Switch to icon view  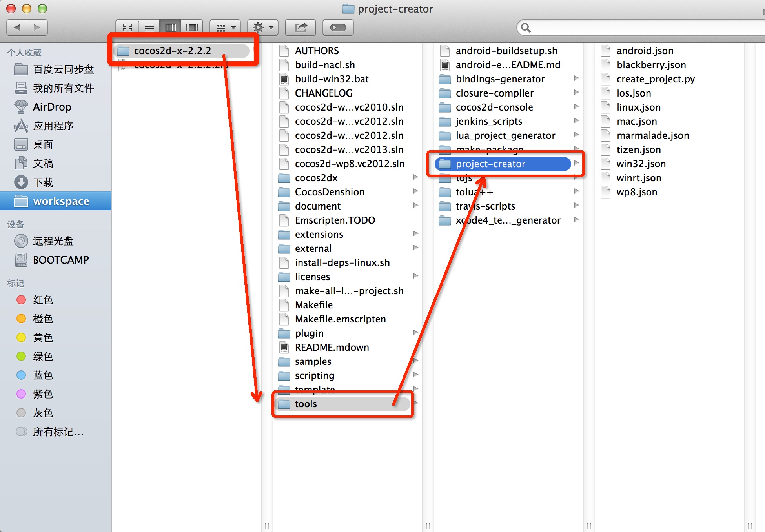[x=127, y=27]
